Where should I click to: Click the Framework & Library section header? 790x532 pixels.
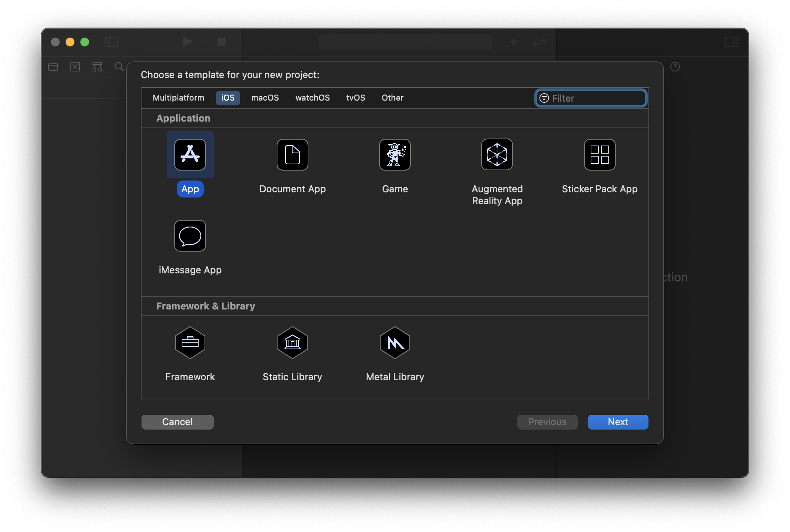pos(206,306)
